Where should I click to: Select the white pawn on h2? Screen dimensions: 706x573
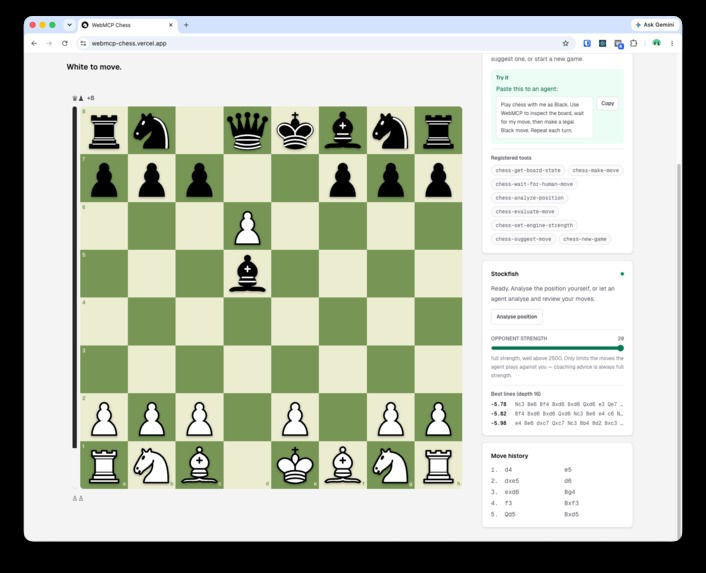tap(438, 419)
